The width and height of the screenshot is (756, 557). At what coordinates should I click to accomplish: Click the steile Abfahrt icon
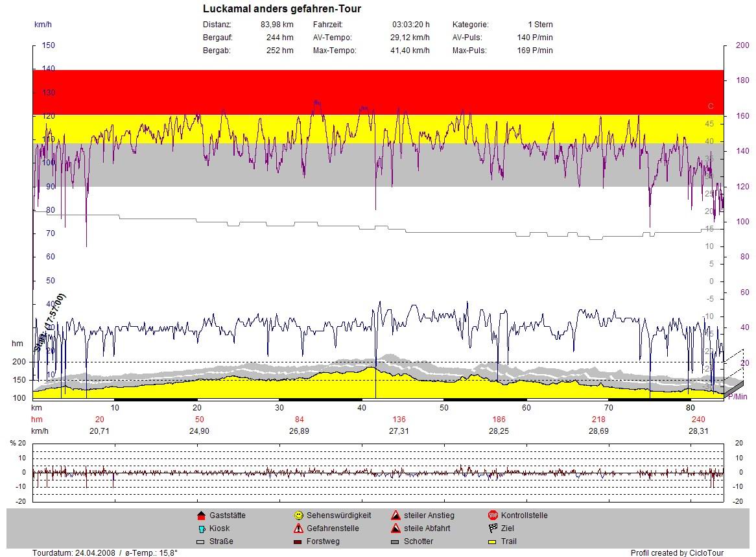(x=396, y=528)
